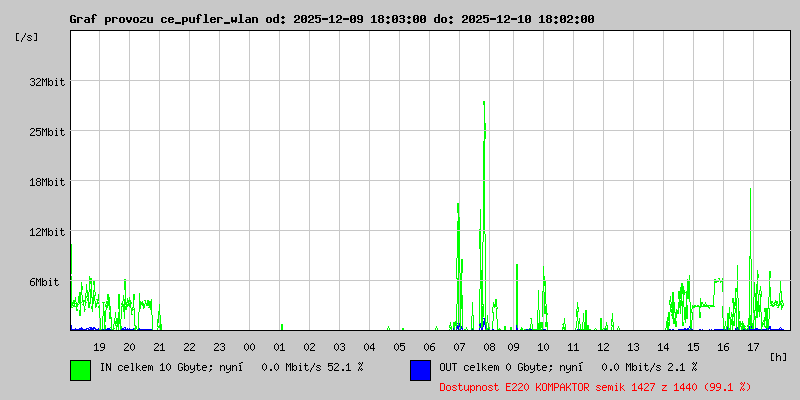Click the hour label '12' on time axis
The width and height of the screenshot is (800, 400).
pyautogui.click(x=604, y=347)
